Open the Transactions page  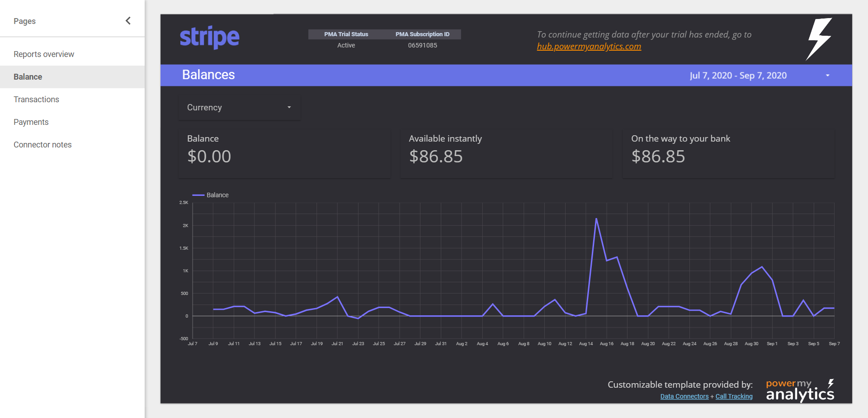pos(36,100)
